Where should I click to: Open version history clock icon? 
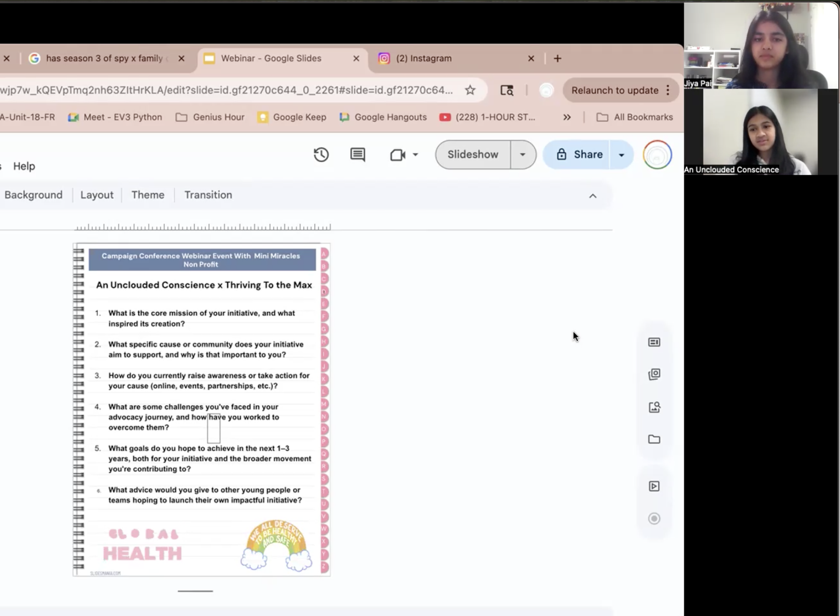tap(321, 155)
